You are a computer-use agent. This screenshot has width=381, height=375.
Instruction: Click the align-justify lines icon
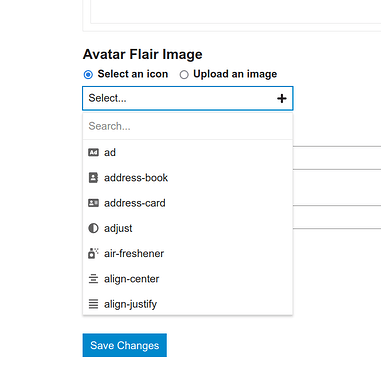click(93, 304)
